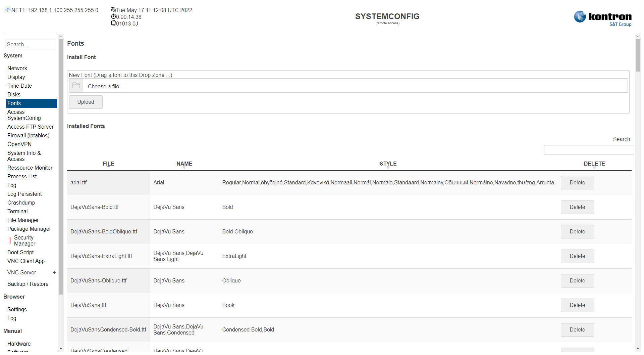Viewport: 644px width, 355px height.
Task: Click the CPU chip icon in header
Action: click(113, 23)
